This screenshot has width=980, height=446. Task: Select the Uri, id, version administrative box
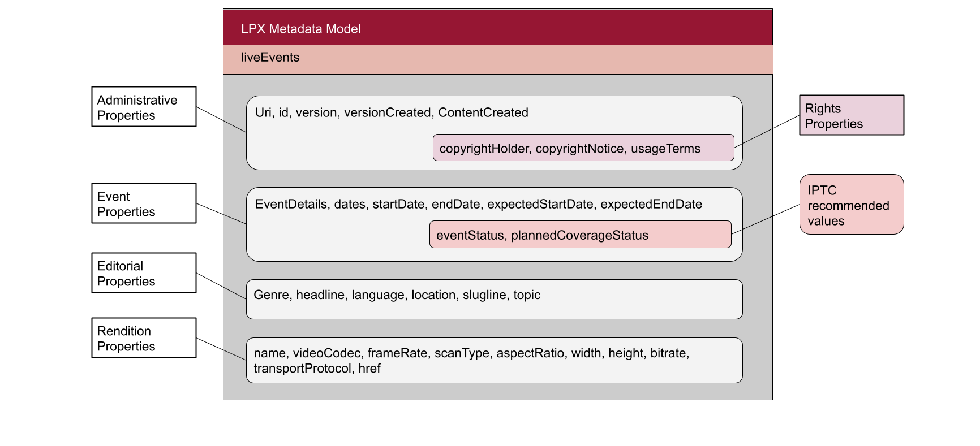pos(339,141)
